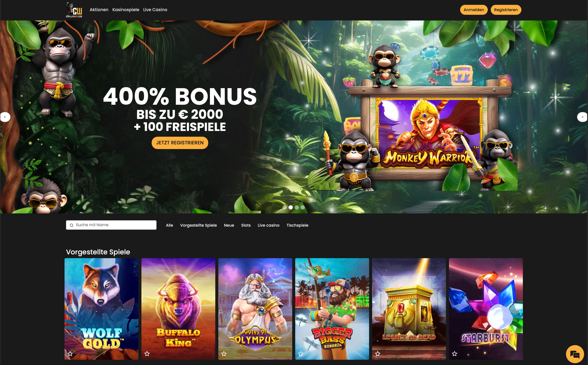Open the Aktionen menu item
The image size is (588, 365).
point(99,10)
